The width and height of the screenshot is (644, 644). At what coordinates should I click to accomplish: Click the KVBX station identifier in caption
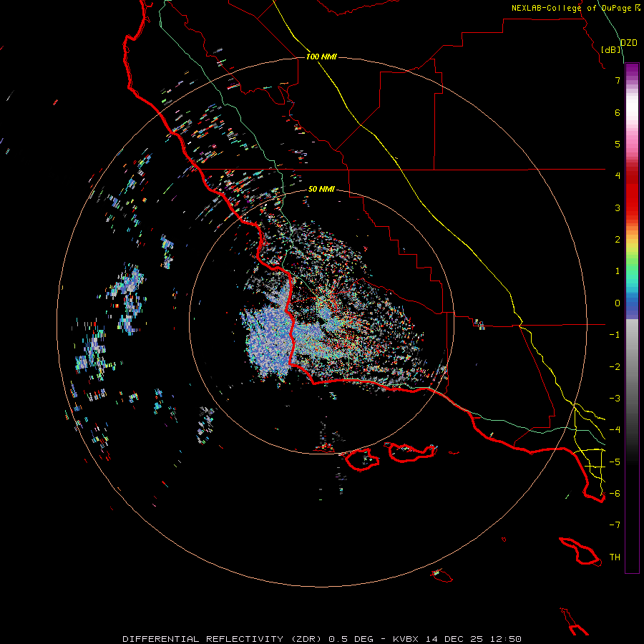click(x=406, y=639)
